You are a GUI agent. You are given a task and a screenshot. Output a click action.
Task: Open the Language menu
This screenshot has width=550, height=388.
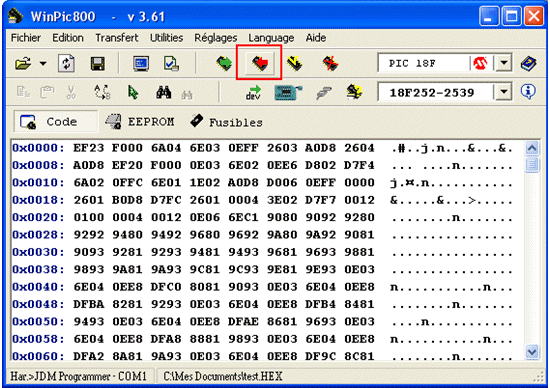click(271, 38)
